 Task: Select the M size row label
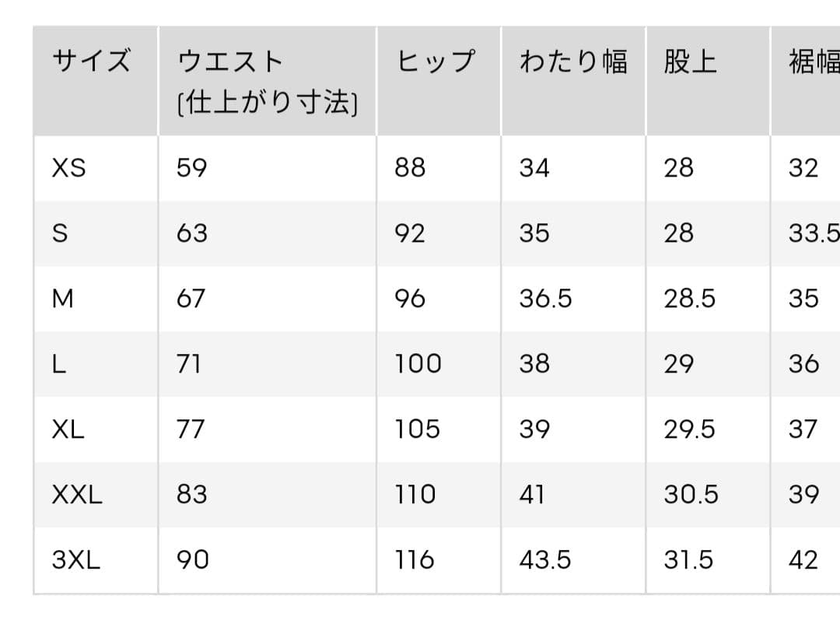tap(62, 299)
